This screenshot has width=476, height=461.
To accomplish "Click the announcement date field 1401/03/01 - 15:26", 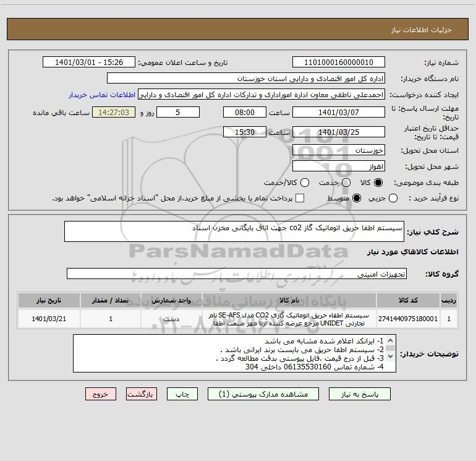I will pos(89,62).
